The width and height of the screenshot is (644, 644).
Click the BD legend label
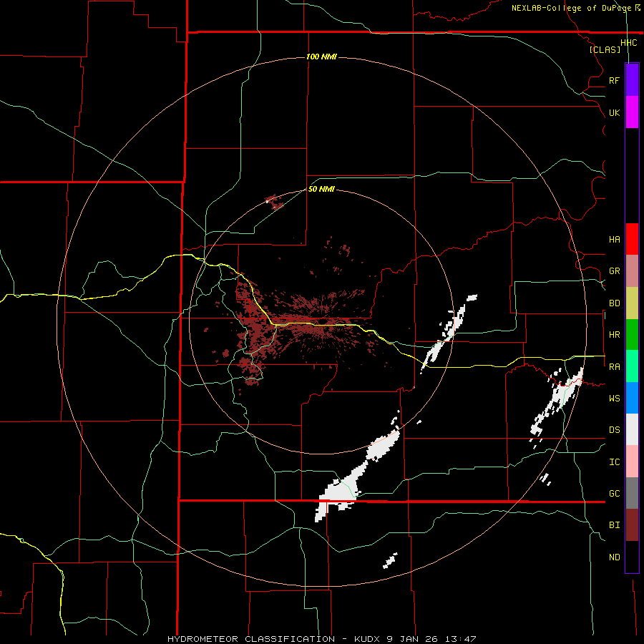point(614,303)
